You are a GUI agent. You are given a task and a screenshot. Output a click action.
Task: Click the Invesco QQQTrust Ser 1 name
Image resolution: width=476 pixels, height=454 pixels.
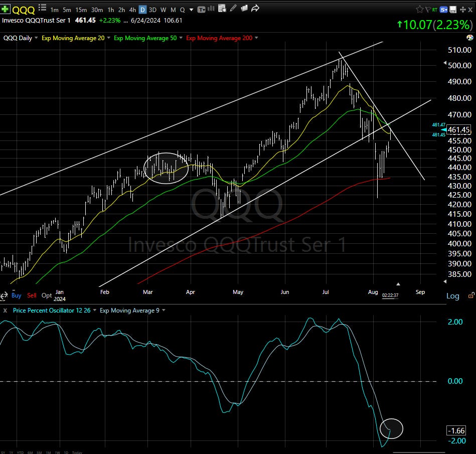pyautogui.click(x=36, y=21)
